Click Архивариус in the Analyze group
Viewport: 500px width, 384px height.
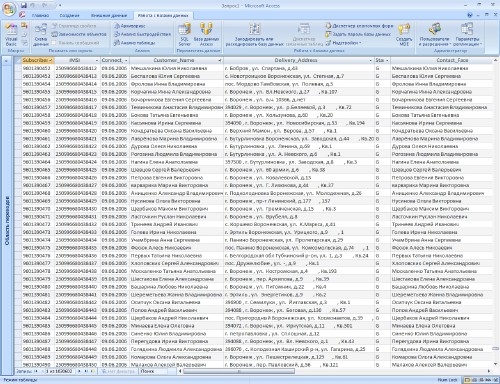click(130, 26)
